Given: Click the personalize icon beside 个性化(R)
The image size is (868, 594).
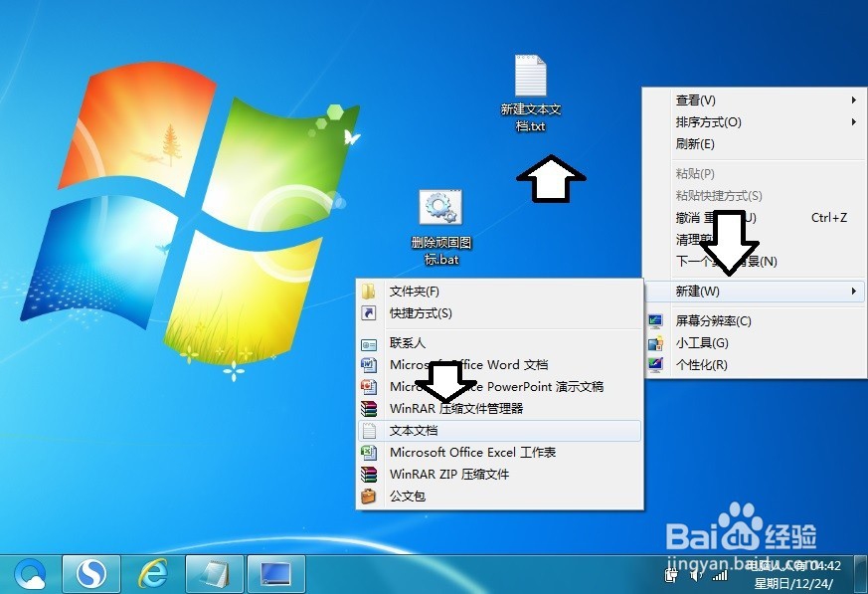Looking at the screenshot, I should (655, 364).
